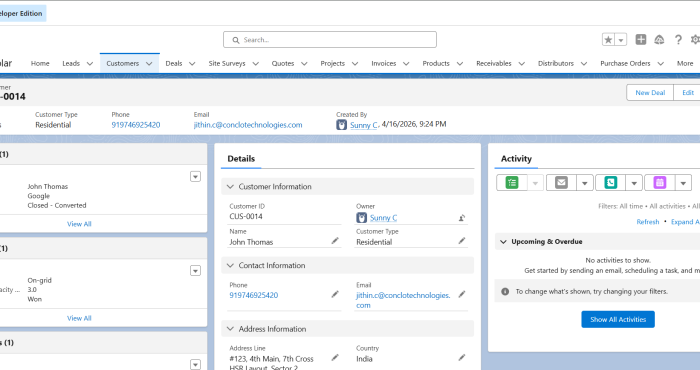
Task: Open the Trailhead guidance cloud icon
Action: [x=659, y=40]
